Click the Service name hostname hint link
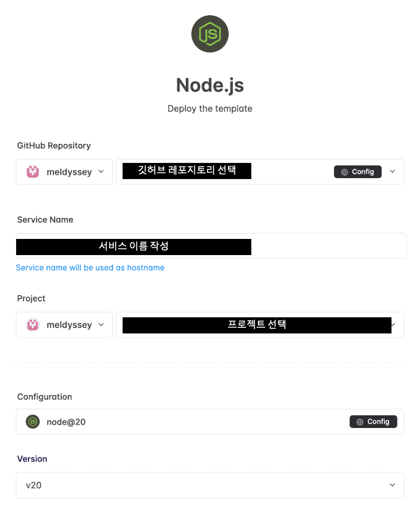 click(x=90, y=267)
